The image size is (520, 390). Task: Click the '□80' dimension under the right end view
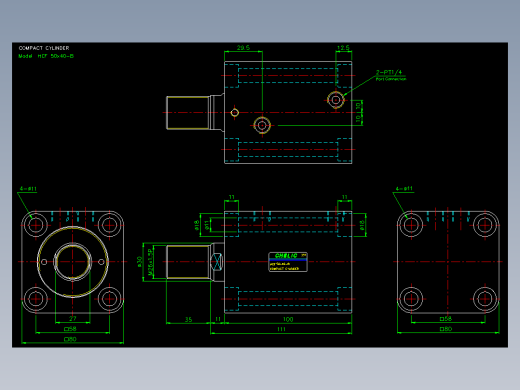446,329
